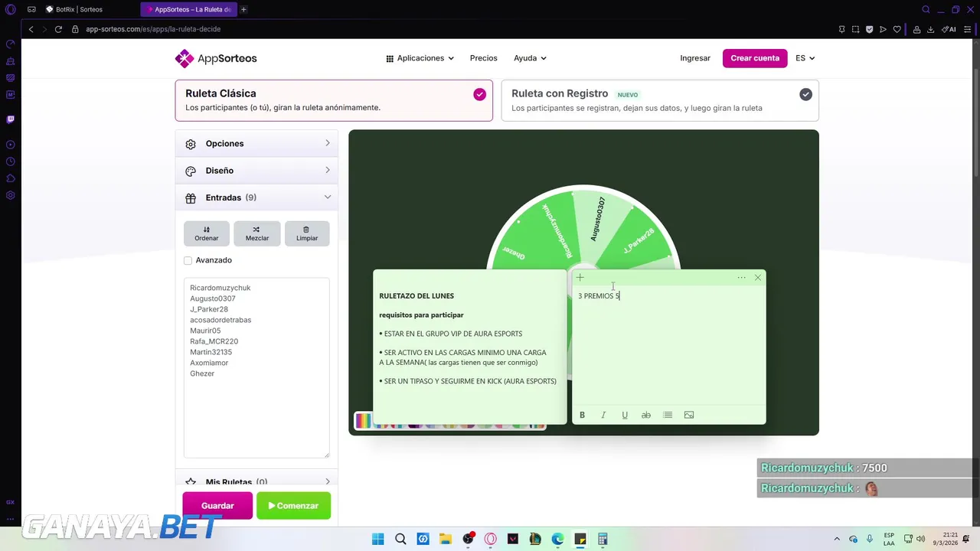
Task: Click the Crear cuenta button
Action: [x=755, y=58]
